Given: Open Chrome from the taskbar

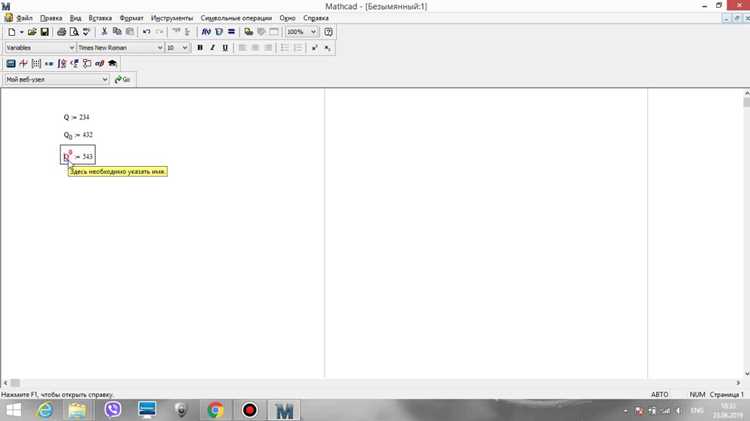Looking at the screenshot, I should click(216, 410).
